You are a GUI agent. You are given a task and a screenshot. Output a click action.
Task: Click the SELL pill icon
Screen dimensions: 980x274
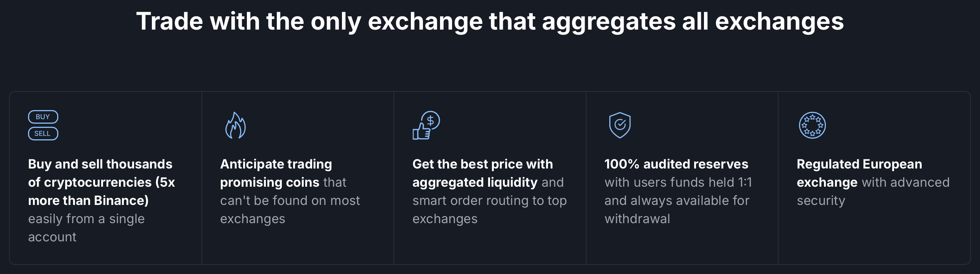[43, 134]
